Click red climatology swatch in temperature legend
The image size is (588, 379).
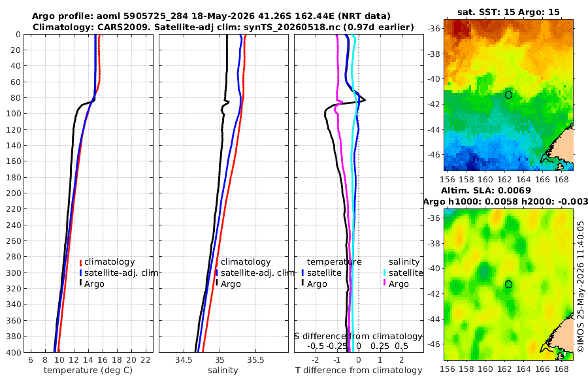click(x=80, y=262)
